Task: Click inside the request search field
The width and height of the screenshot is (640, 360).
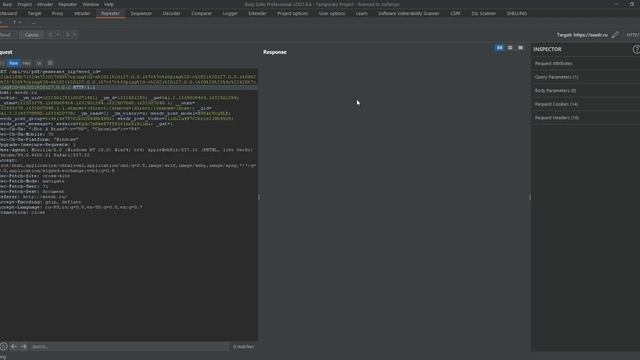Action: tap(129, 347)
